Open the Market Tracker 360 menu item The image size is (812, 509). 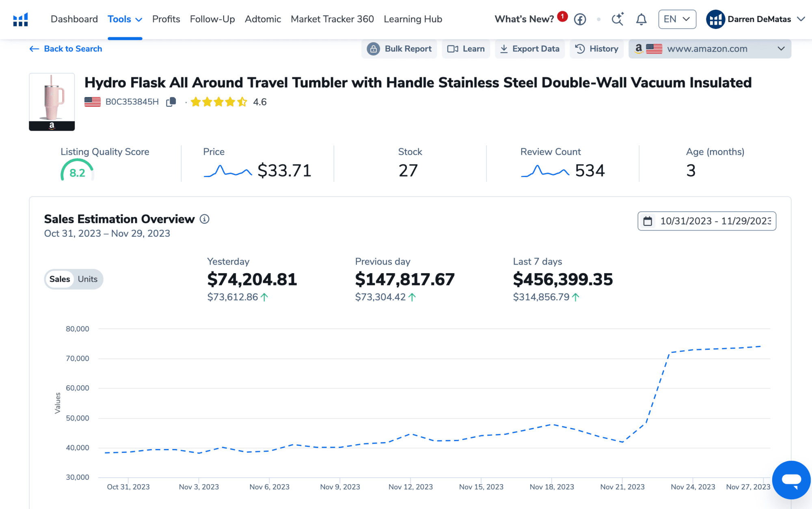(332, 19)
